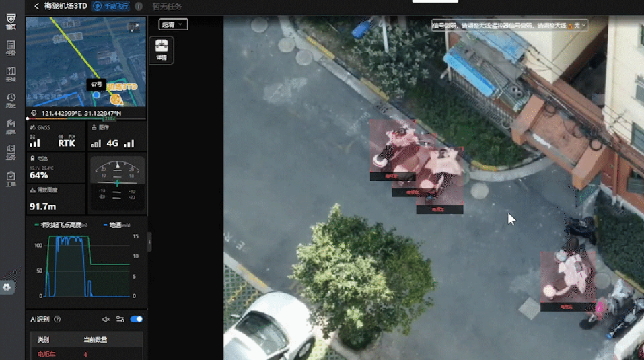Viewport: 644px width, 360px height.
Task: Open the drone 详情 details button
Action: (x=162, y=50)
